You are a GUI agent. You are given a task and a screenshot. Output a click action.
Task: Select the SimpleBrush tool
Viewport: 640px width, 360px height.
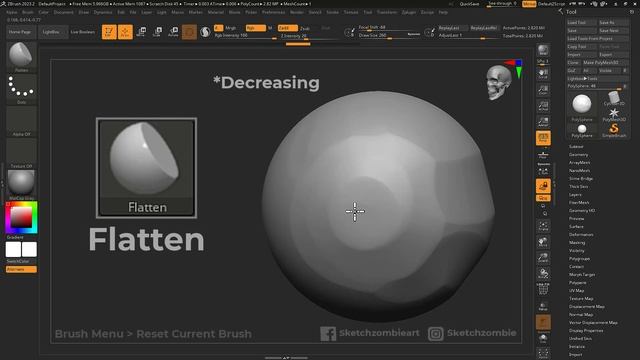coord(614,131)
